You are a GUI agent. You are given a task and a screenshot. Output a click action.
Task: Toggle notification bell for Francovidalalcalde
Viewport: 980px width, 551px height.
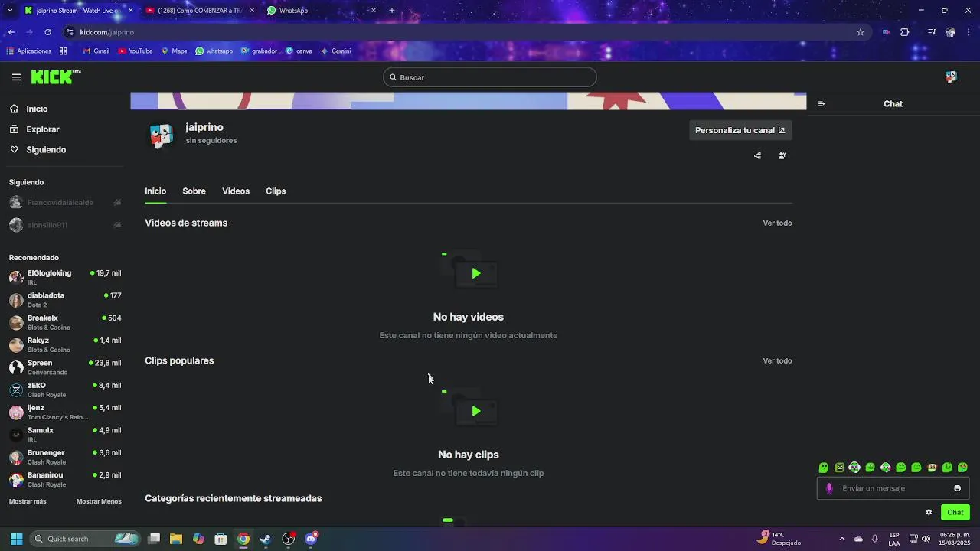tap(117, 203)
